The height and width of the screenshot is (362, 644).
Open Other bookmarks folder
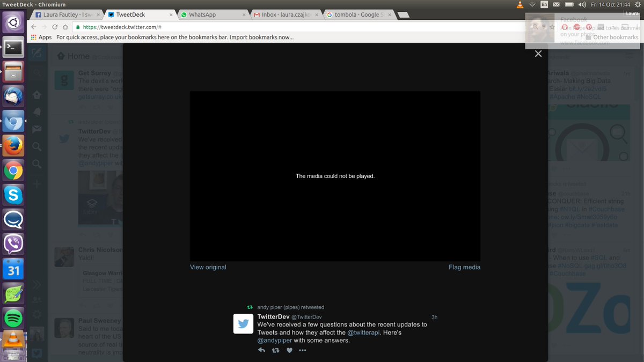click(612, 37)
